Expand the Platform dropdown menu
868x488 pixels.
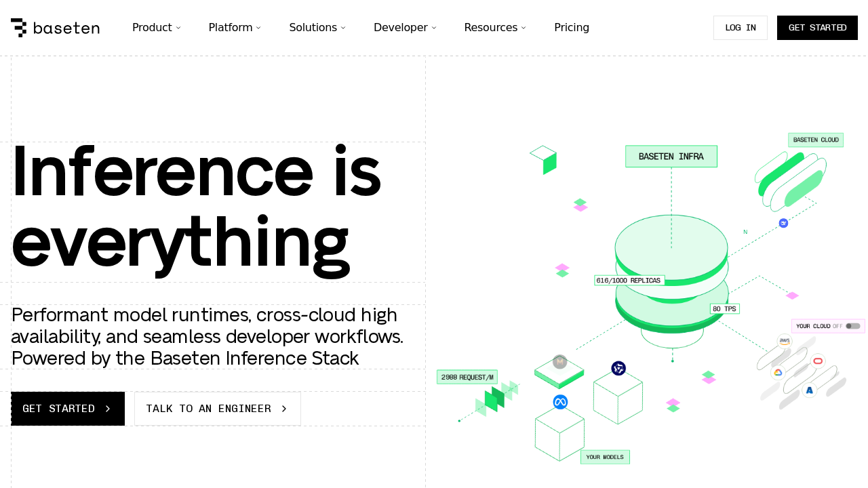click(x=235, y=28)
